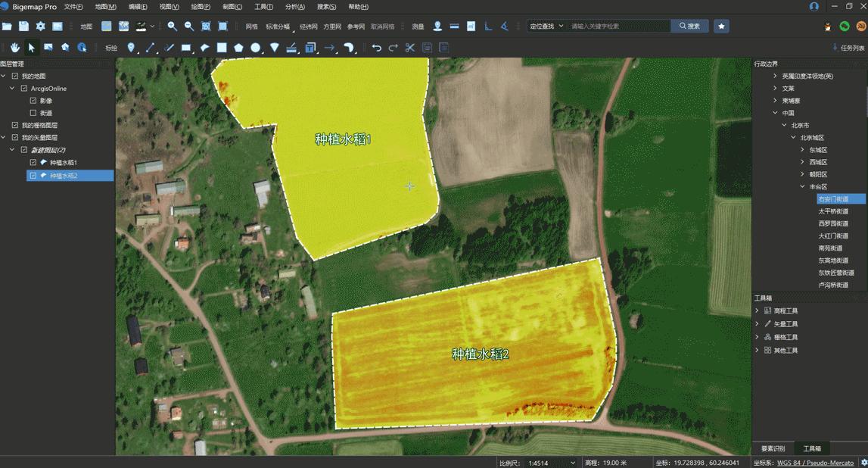Choose the pentagon polygon drawing tool
The height and width of the screenshot is (468, 868).
(x=238, y=48)
